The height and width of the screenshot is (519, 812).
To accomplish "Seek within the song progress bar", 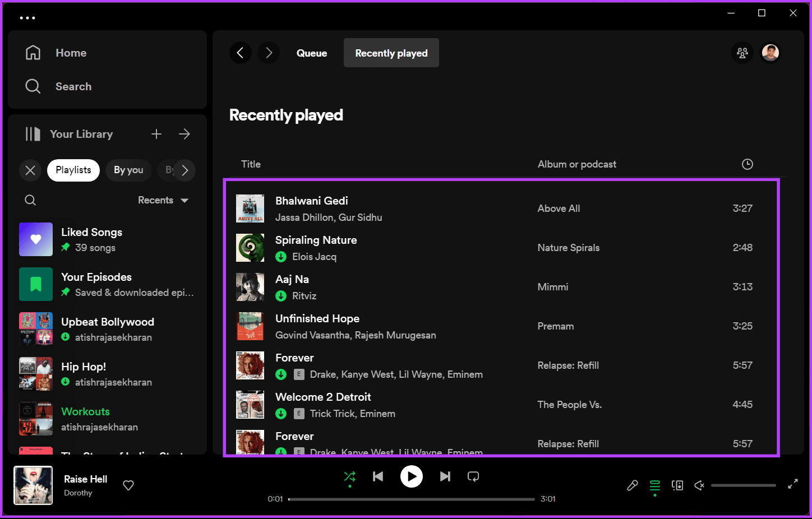I will (x=412, y=499).
